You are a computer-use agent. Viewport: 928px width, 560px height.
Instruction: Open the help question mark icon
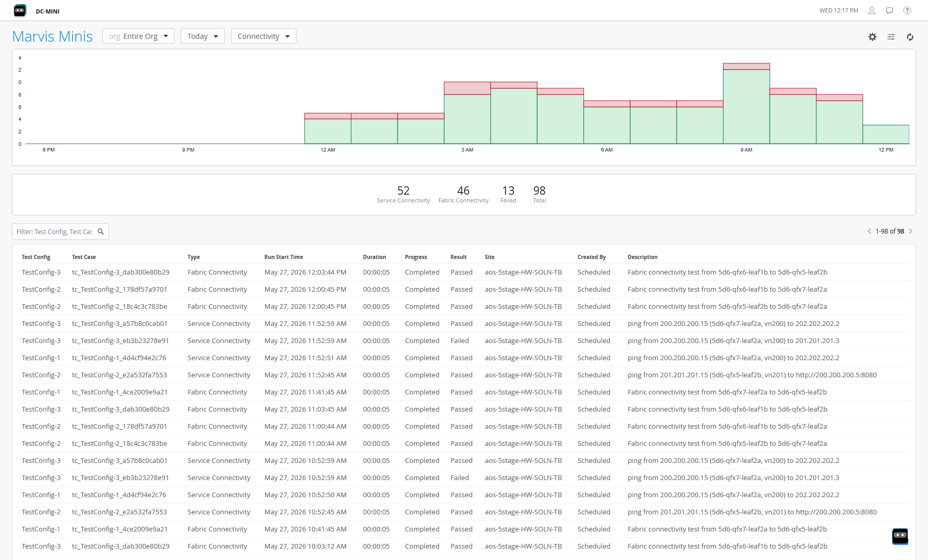[x=907, y=10]
